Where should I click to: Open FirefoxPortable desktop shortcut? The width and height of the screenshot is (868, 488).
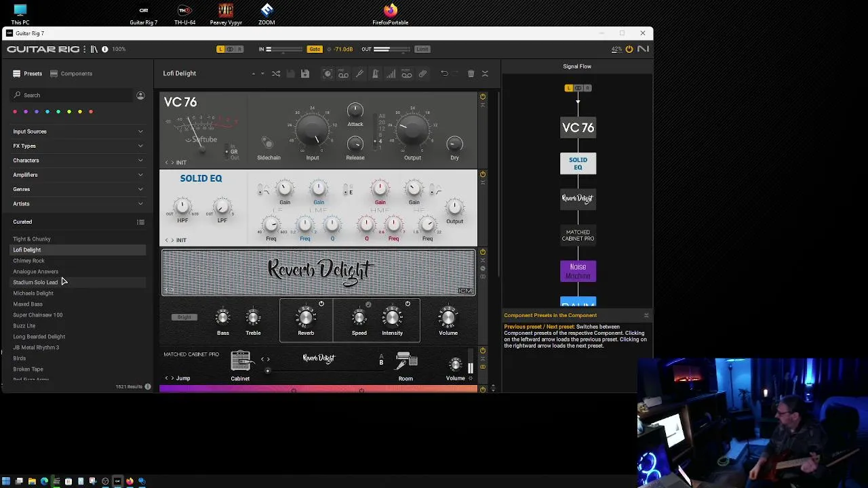391,14
